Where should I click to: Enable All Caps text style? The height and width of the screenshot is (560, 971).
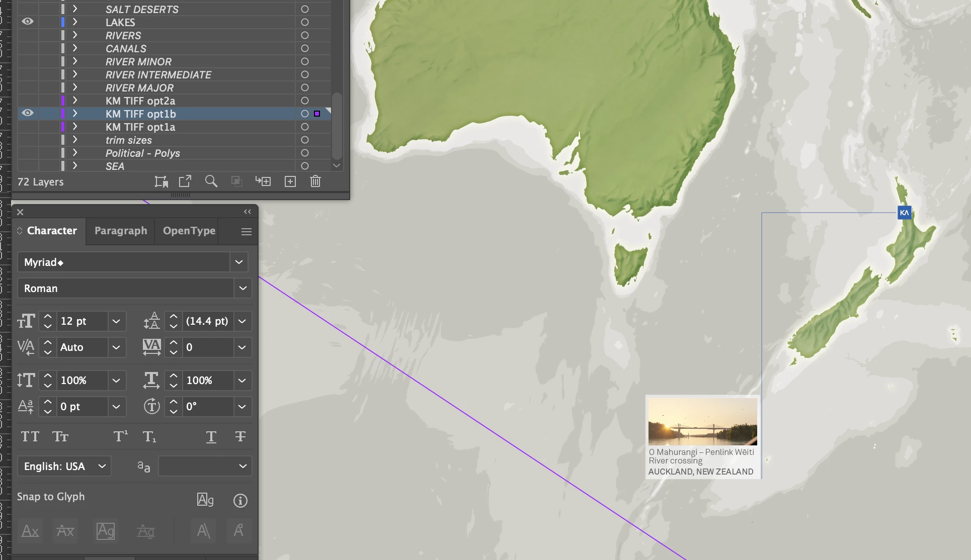(x=30, y=436)
